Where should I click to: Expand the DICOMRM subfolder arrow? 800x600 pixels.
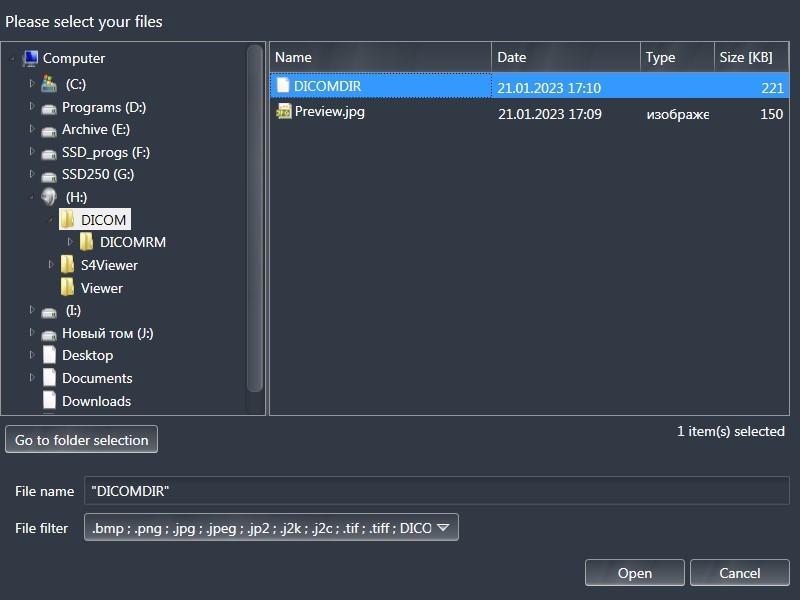click(70, 242)
